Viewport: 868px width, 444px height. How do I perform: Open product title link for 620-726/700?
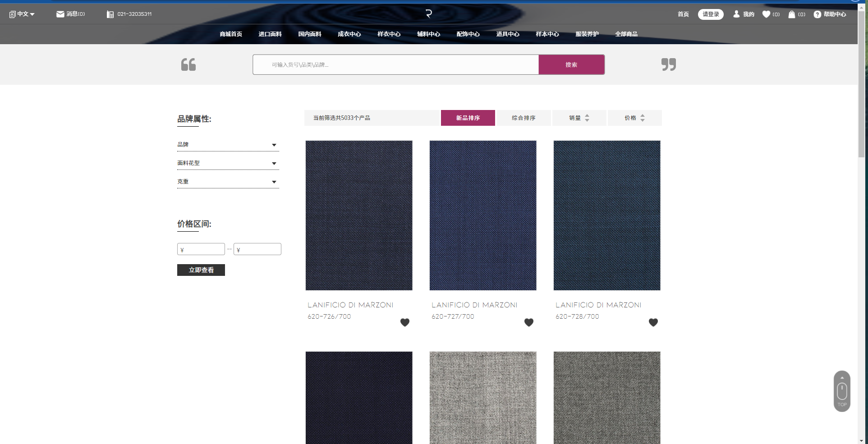click(350, 305)
